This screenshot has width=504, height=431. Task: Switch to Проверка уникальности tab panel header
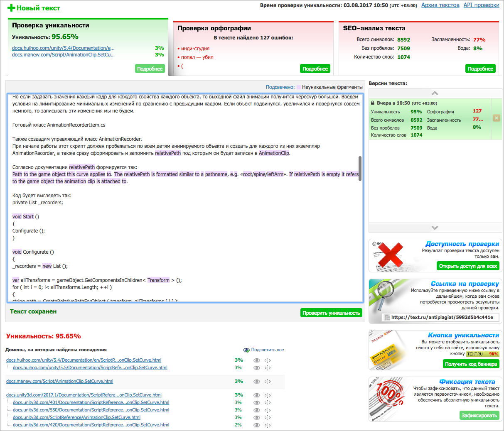click(x=50, y=25)
